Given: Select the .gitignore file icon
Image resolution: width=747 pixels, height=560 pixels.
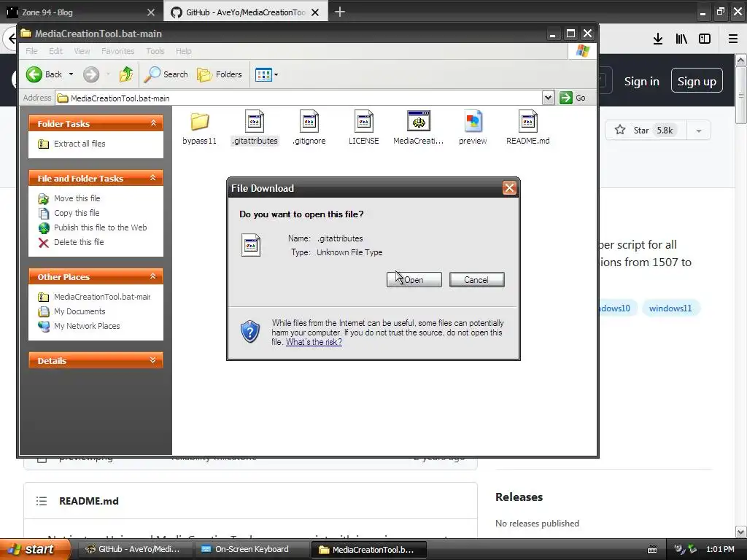Looking at the screenshot, I should 309,122.
